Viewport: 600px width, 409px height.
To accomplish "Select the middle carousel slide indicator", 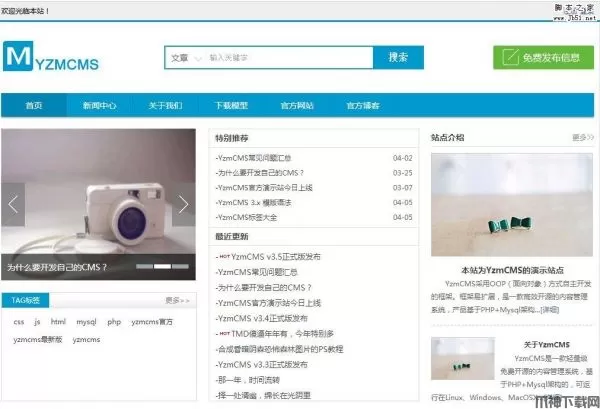I will [161, 267].
